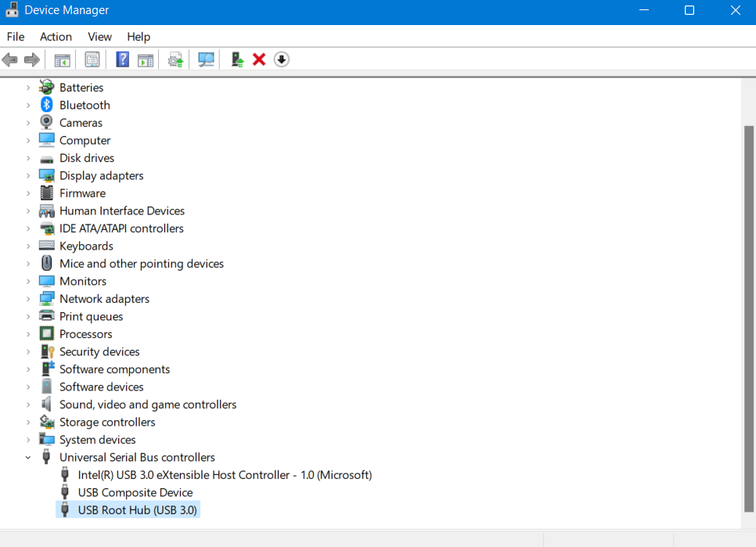
Task: Expand the Display adapters node
Action: 28,175
